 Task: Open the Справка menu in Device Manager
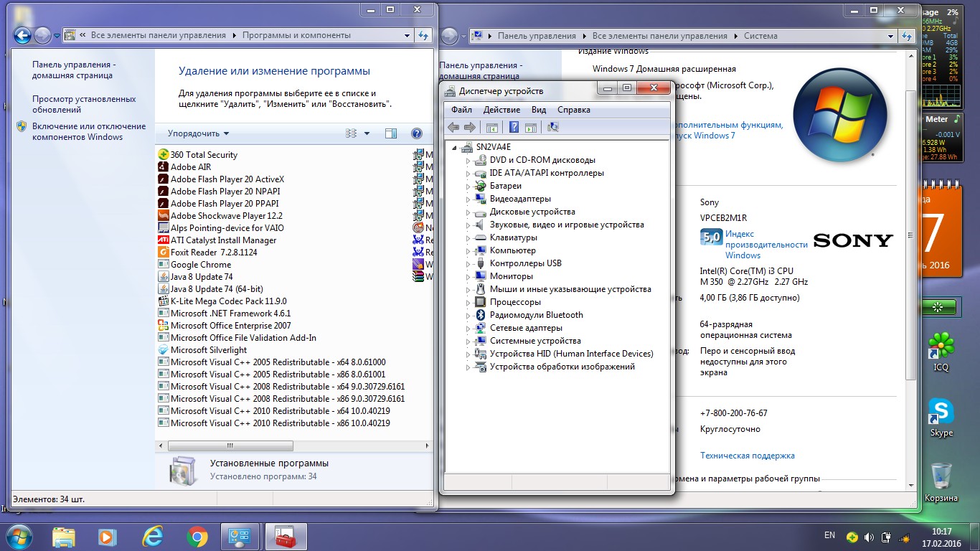click(x=574, y=110)
